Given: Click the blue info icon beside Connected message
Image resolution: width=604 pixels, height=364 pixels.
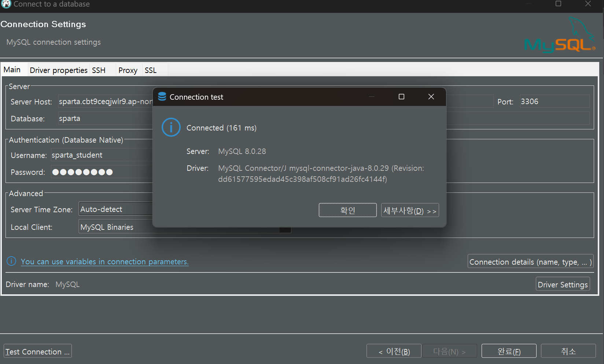Looking at the screenshot, I should pos(171,127).
